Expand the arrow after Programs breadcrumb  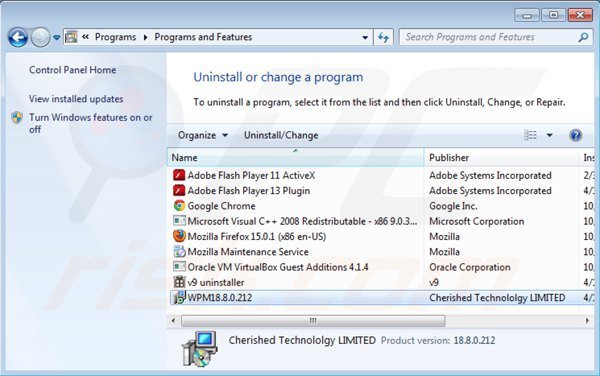(145, 37)
